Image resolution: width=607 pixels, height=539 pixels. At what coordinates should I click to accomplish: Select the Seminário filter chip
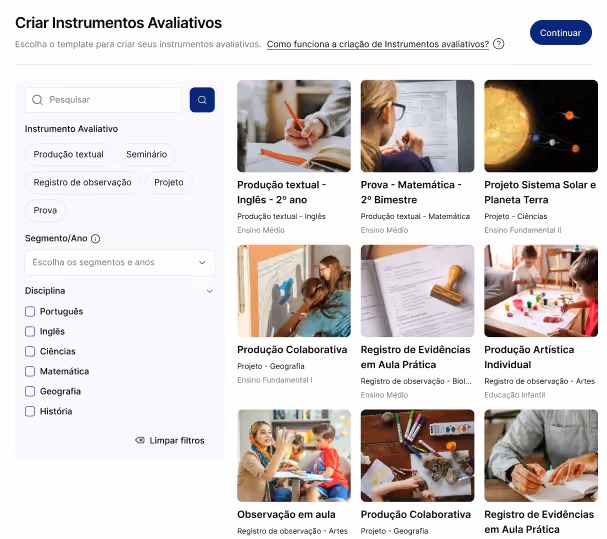(146, 154)
